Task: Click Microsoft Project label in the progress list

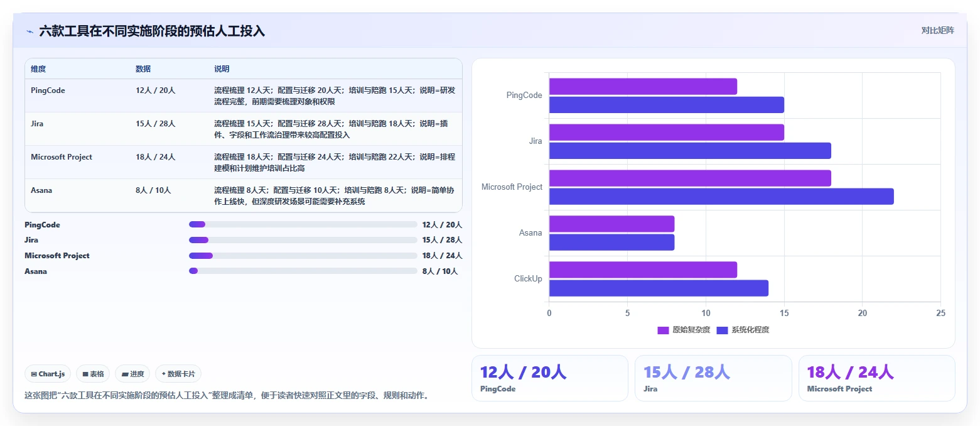Action: [x=57, y=256]
